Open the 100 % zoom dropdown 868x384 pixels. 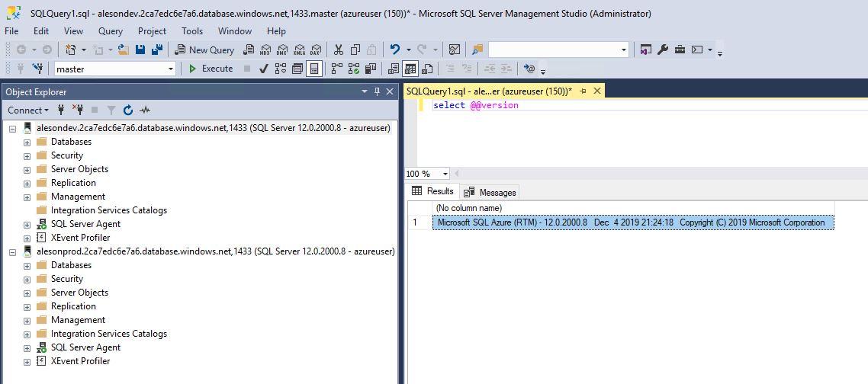(445, 174)
